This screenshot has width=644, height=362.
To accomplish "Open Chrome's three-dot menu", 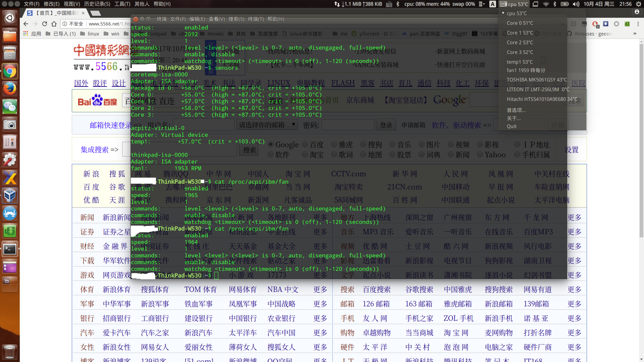I will click(638, 24).
